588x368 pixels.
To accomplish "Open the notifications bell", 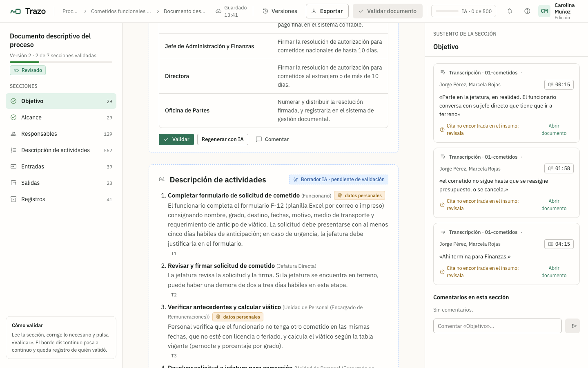I will point(510,11).
